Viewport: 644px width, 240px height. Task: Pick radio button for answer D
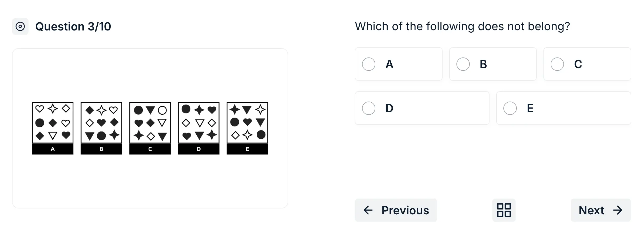point(369,108)
